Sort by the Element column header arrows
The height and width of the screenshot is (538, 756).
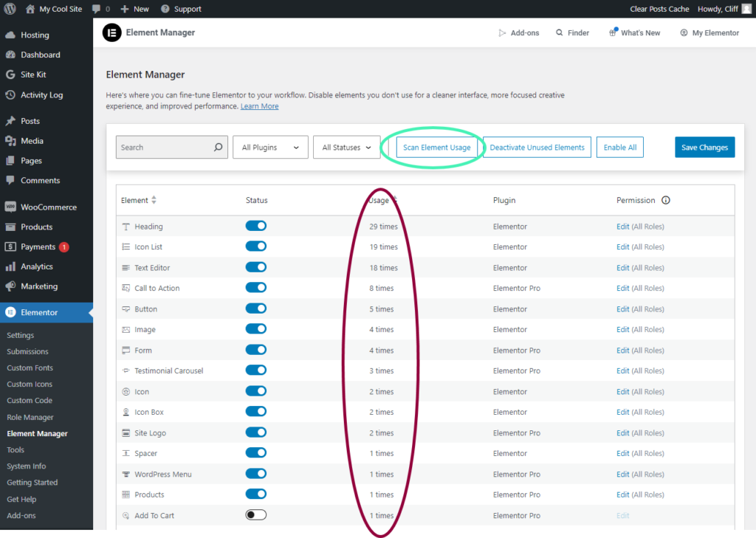point(153,200)
